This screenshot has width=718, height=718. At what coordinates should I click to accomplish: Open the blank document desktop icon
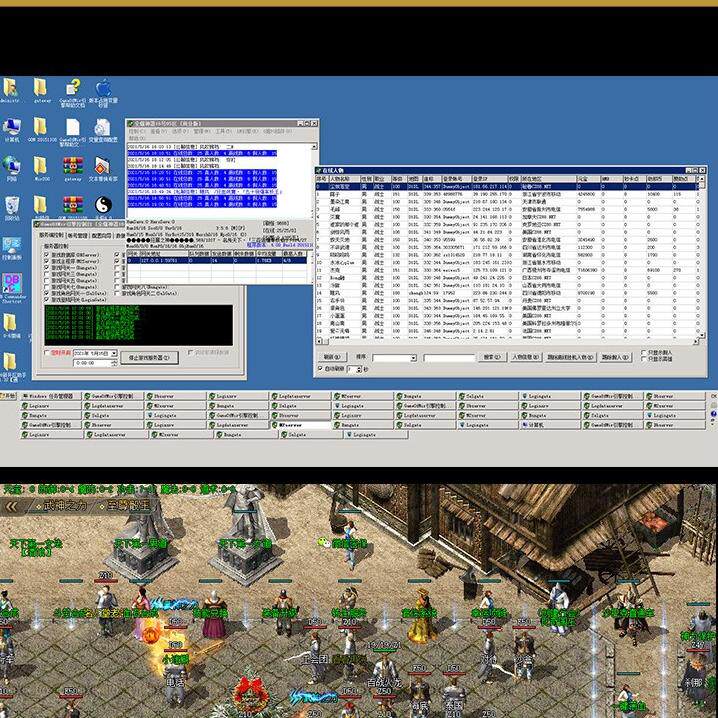click(x=72, y=132)
